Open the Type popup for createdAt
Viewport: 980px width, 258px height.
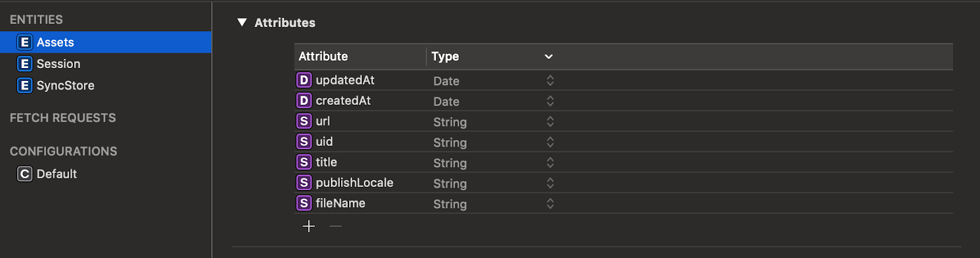550,101
